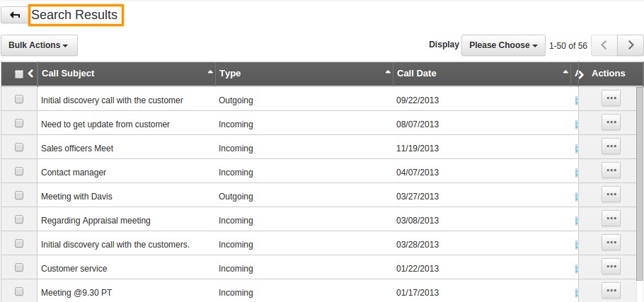Sort the table by Call Subject header
This screenshot has height=302, width=644.
tap(68, 74)
